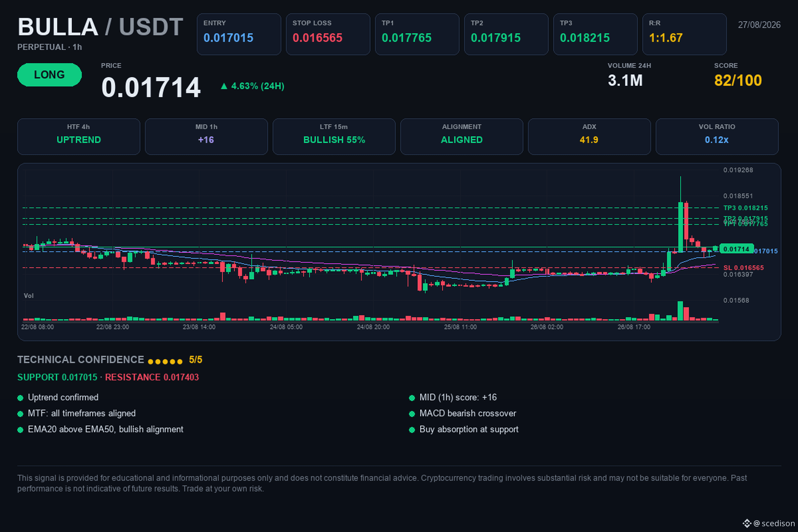Click the Buy absorption at support bullet
Viewport: 798px width, 532px height.
coord(469,429)
